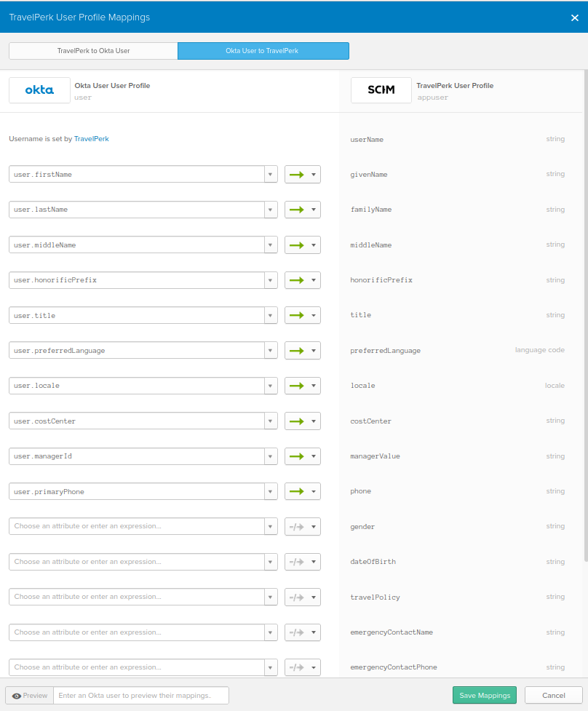Click the preferredLanguage attribute label

(x=386, y=351)
